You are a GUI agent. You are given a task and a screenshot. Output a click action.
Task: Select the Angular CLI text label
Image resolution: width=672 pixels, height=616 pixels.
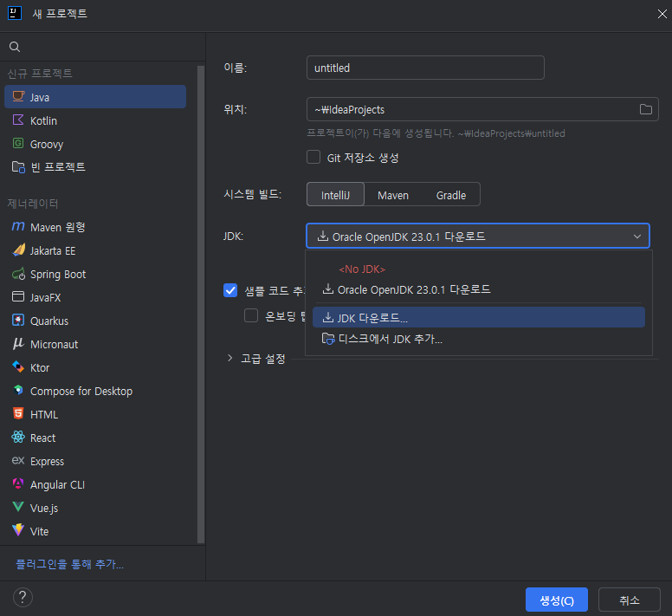(57, 484)
